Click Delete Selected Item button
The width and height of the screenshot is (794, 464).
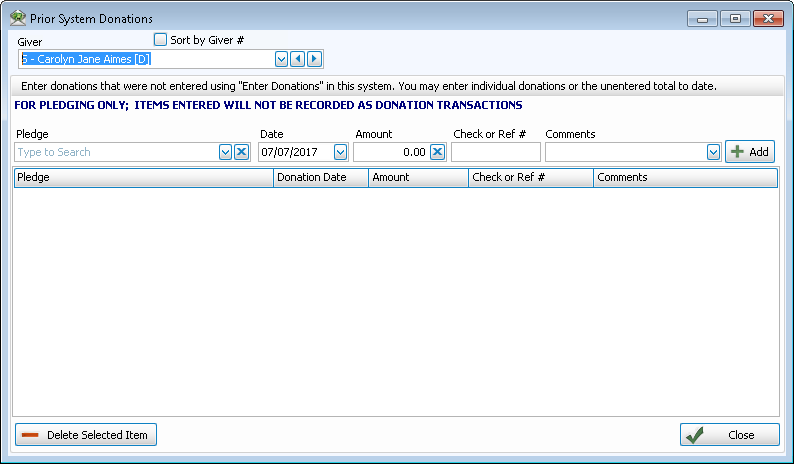coord(86,435)
